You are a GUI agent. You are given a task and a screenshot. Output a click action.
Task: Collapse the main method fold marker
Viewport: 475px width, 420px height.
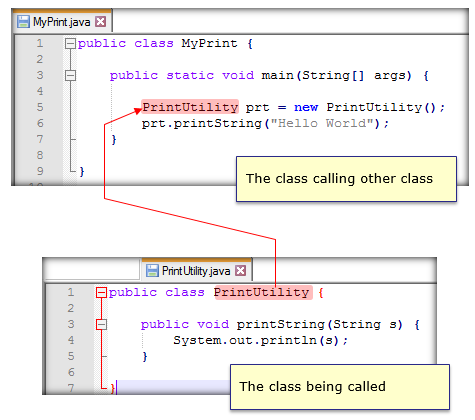tap(70, 75)
